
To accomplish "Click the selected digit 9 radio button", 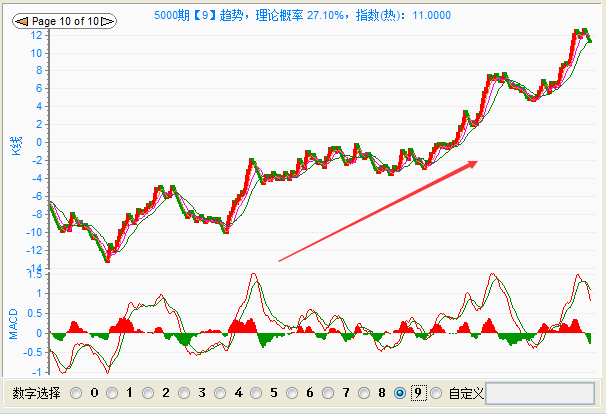I will coord(400,393).
